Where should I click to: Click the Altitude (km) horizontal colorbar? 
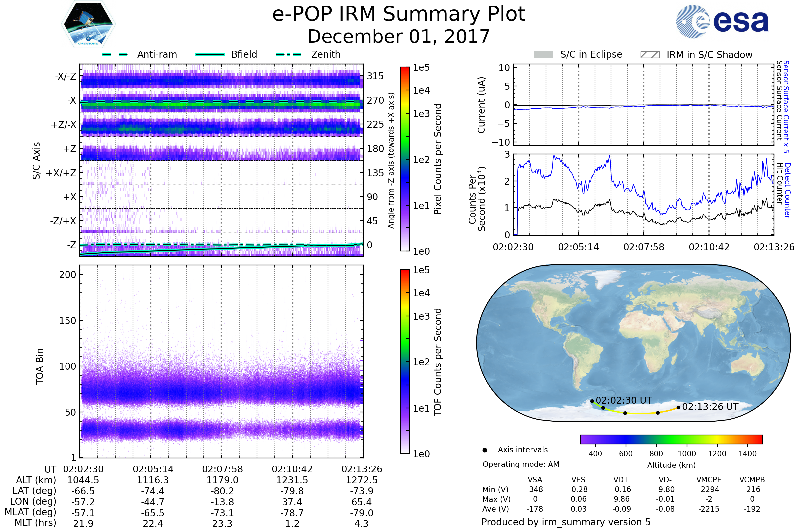[x=671, y=439]
